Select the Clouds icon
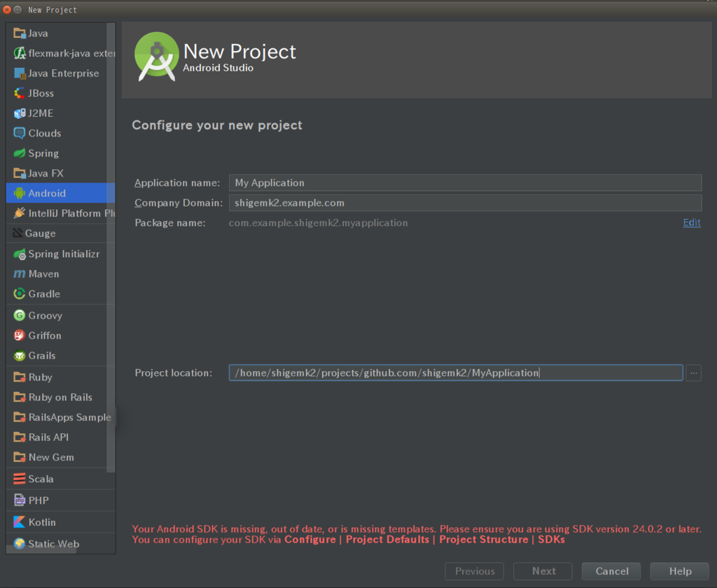The width and height of the screenshot is (717, 588). (x=19, y=133)
